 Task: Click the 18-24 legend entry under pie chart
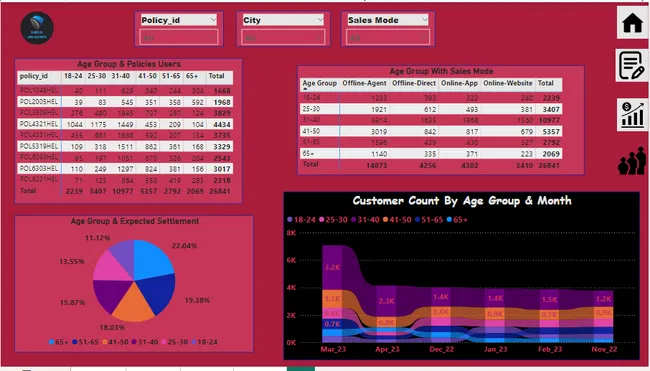pyautogui.click(x=205, y=342)
